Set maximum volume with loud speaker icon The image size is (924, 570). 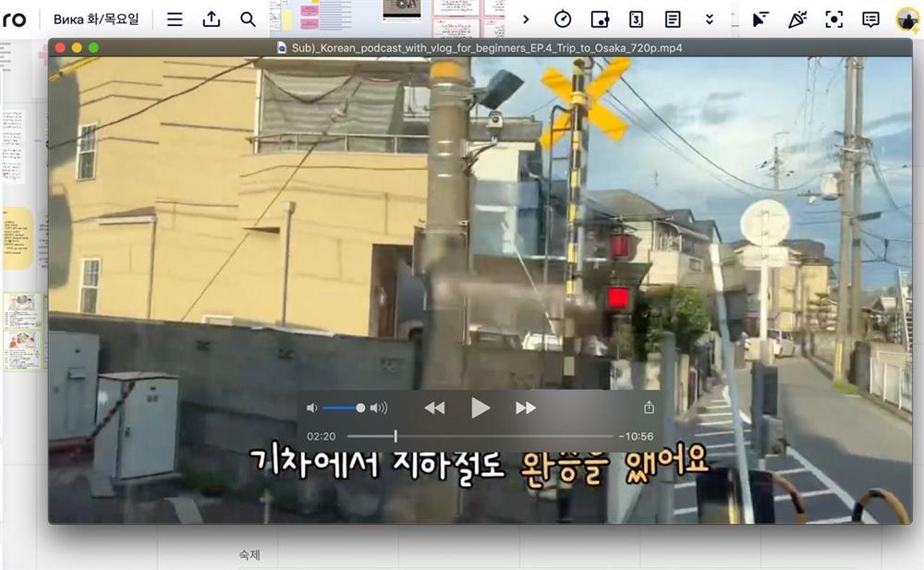pyautogui.click(x=379, y=408)
